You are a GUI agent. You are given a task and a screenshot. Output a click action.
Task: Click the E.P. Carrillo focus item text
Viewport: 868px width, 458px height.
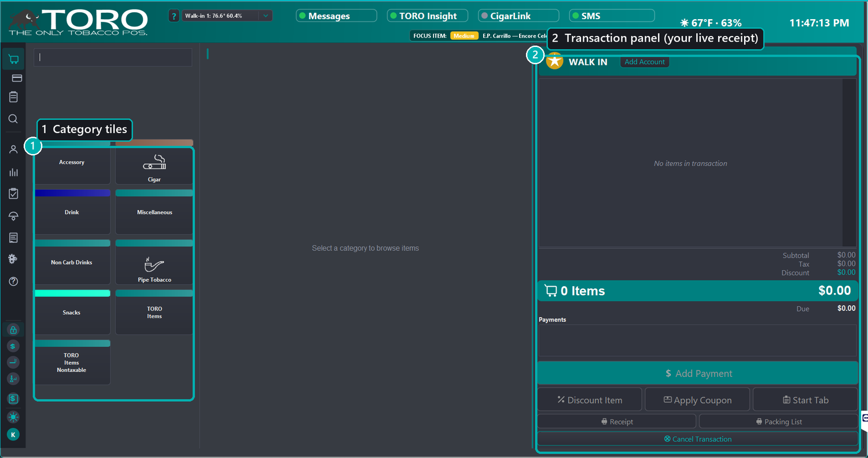(x=514, y=36)
